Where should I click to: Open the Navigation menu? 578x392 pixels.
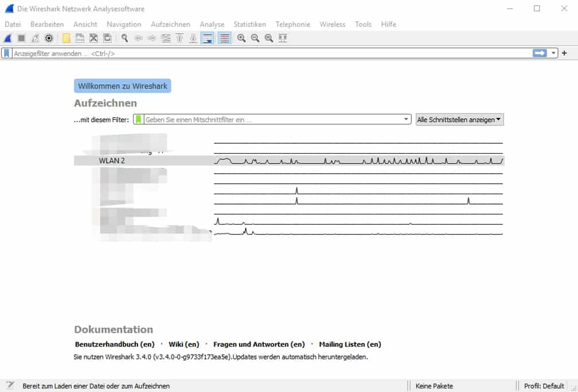124,24
